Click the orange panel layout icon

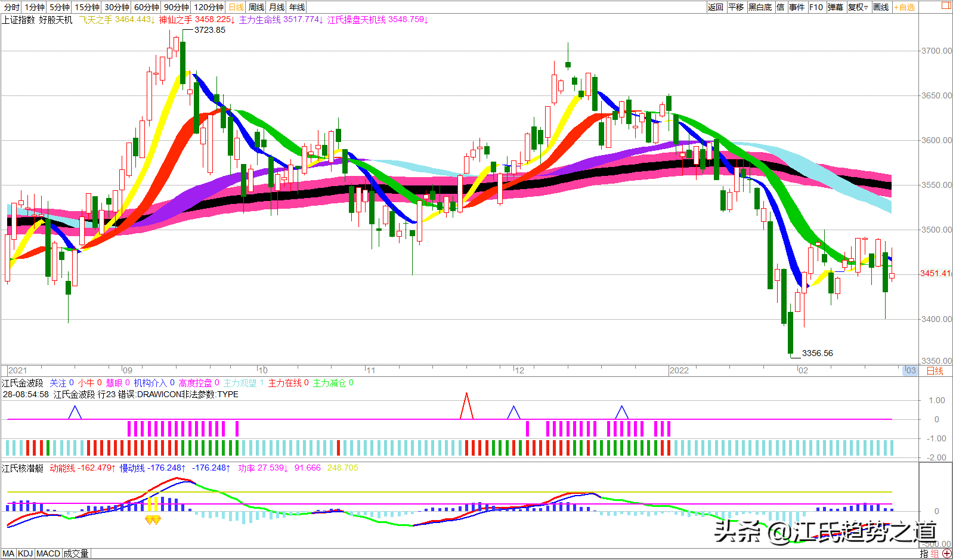(x=946, y=5)
